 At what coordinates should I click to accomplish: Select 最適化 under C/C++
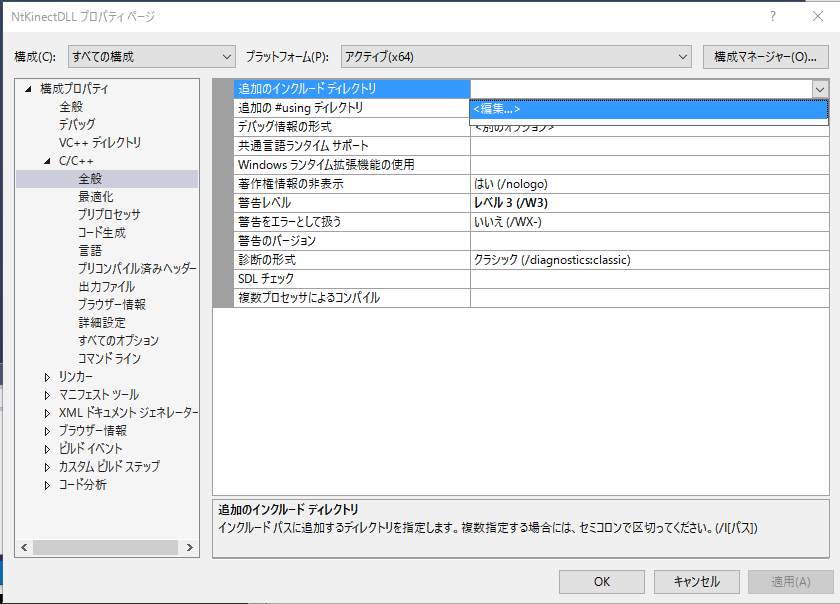(x=96, y=196)
